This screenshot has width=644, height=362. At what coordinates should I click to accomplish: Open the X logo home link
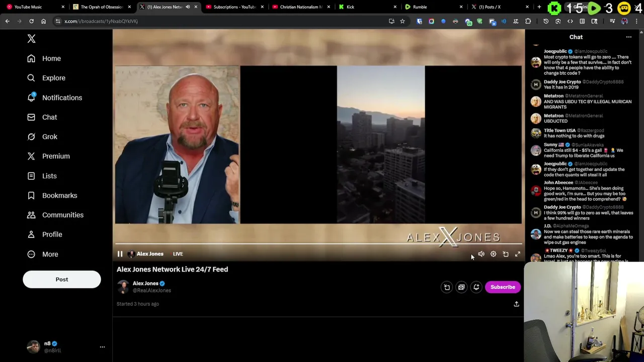[x=31, y=39]
